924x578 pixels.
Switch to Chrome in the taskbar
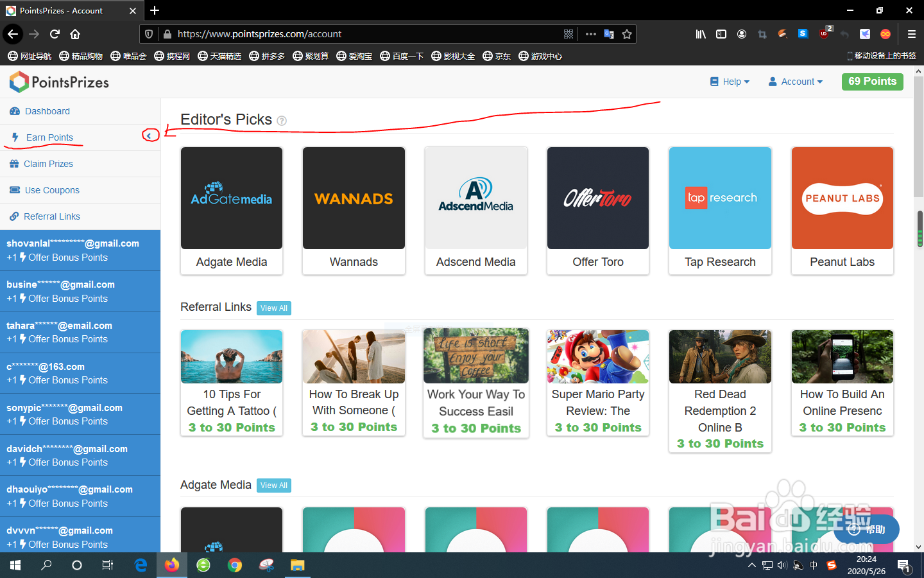235,565
